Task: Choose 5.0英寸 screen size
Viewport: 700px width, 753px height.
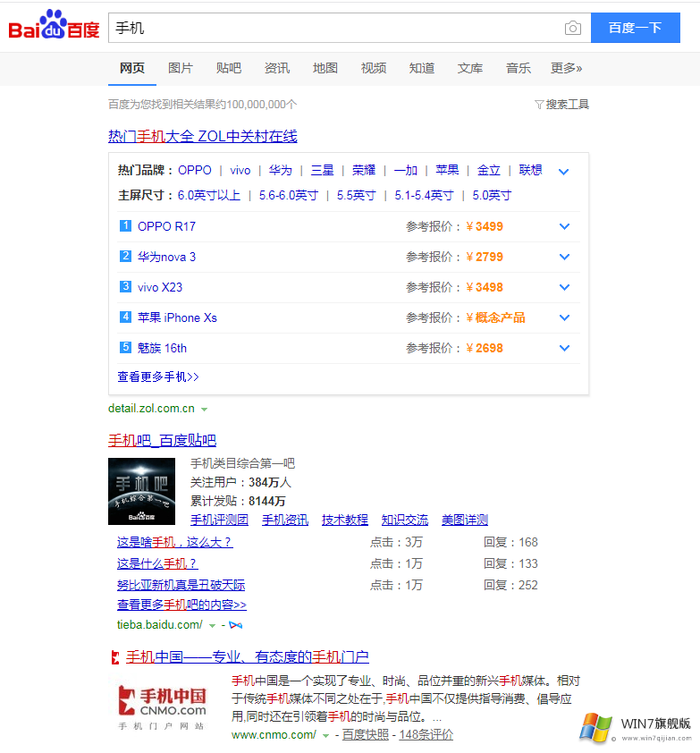Action: (492, 196)
